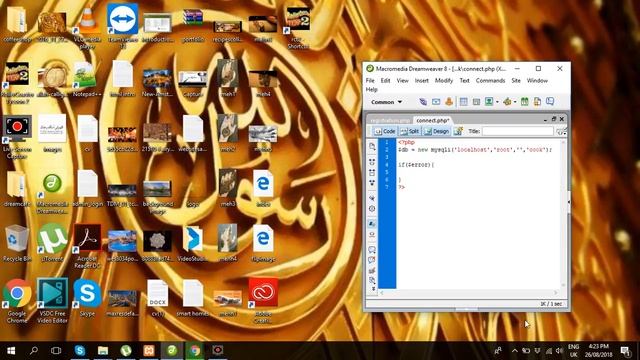The width and height of the screenshot is (640, 360).
Task: Open the File menu in Dreamweaver
Action: (370, 80)
